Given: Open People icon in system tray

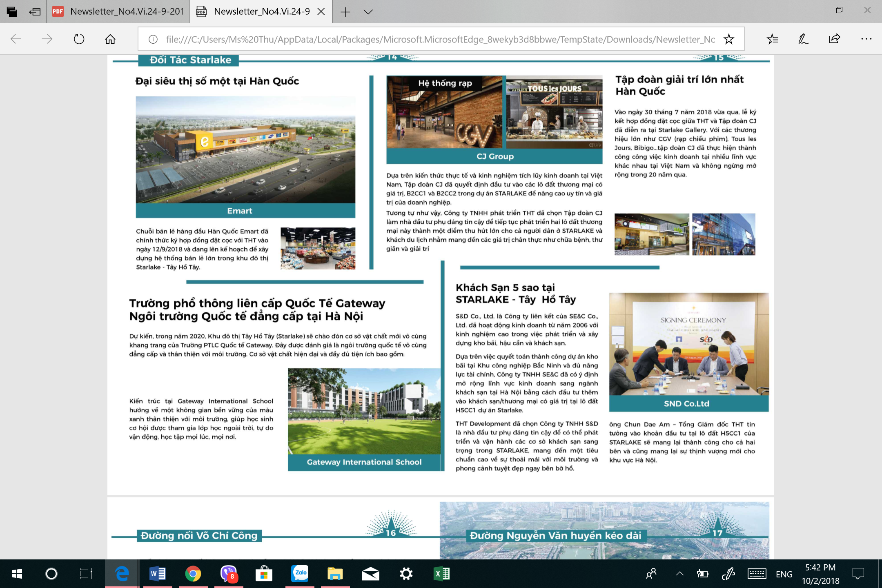Looking at the screenshot, I should (651, 574).
